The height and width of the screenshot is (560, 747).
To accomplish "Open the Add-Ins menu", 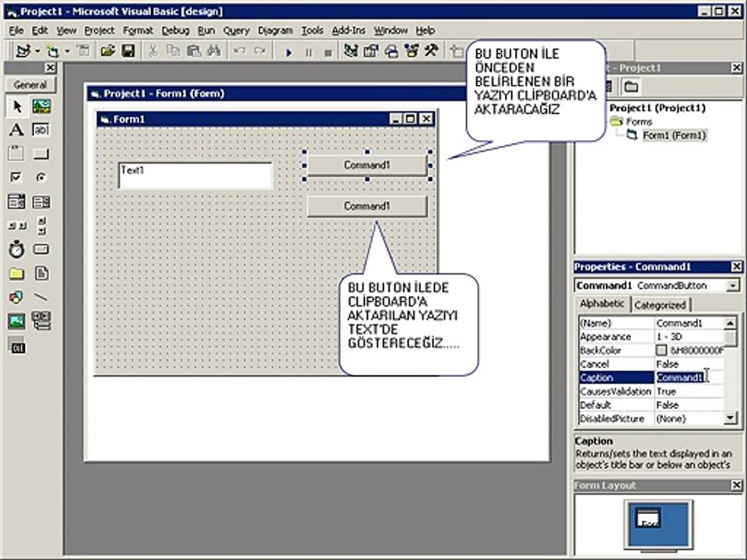I will click(x=349, y=30).
